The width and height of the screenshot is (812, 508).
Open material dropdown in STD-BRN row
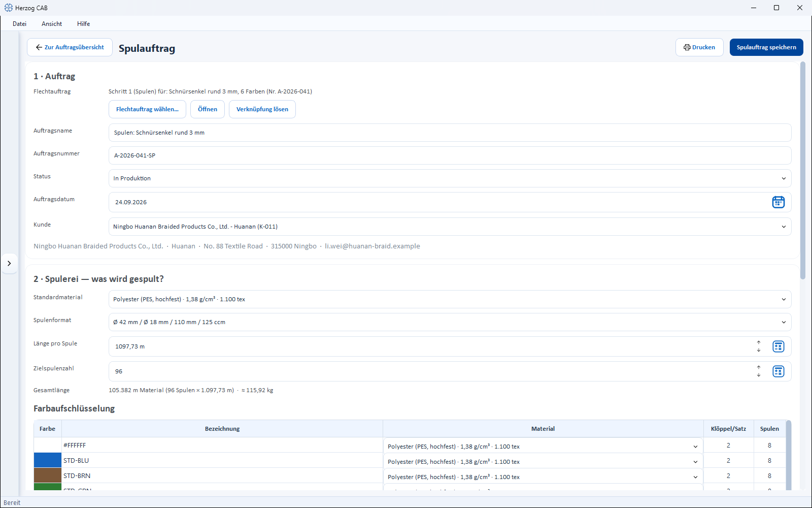coord(543,477)
